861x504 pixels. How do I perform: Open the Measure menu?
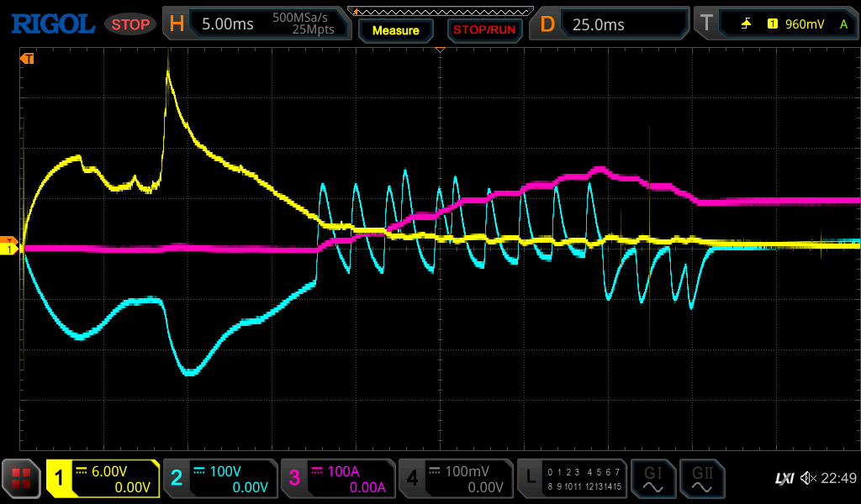coord(395,30)
